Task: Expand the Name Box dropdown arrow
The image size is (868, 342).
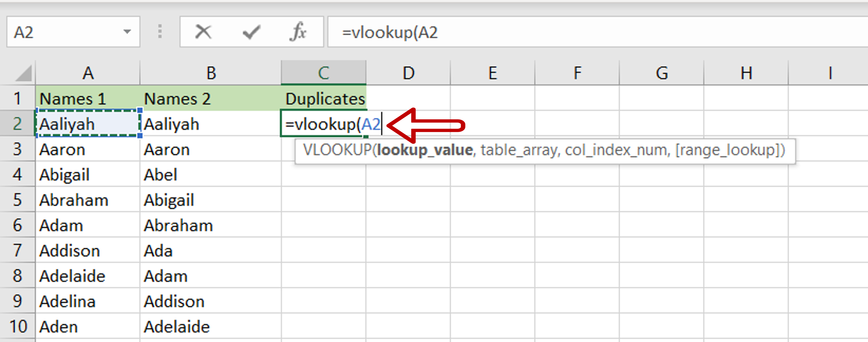Action: pos(127,32)
